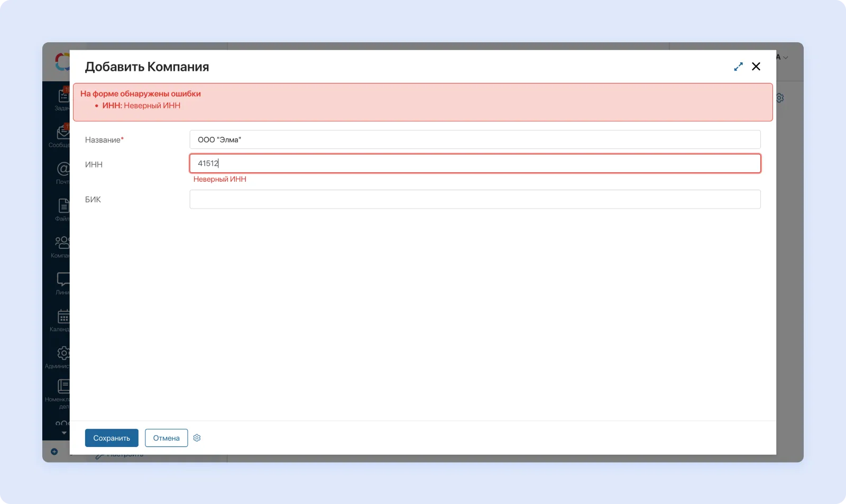
Task: Open Почта mail icon in sidebar
Action: point(62,170)
